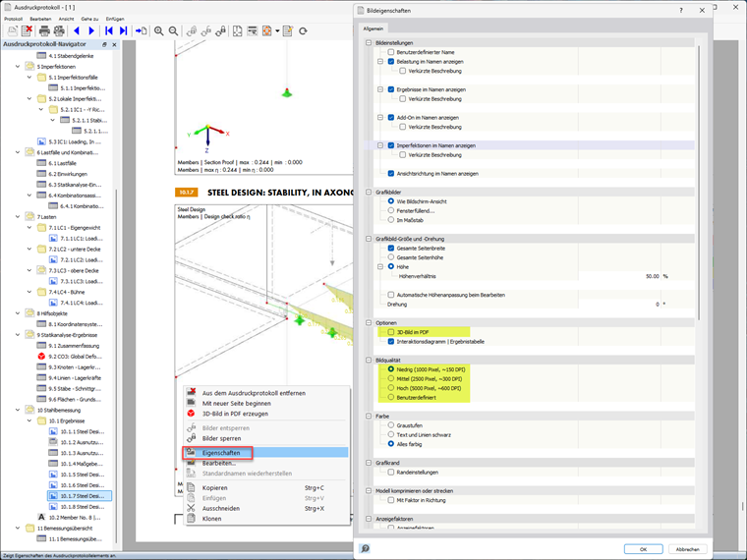
Task: Check Randeinstellungen checkbox
Action: (x=390, y=472)
